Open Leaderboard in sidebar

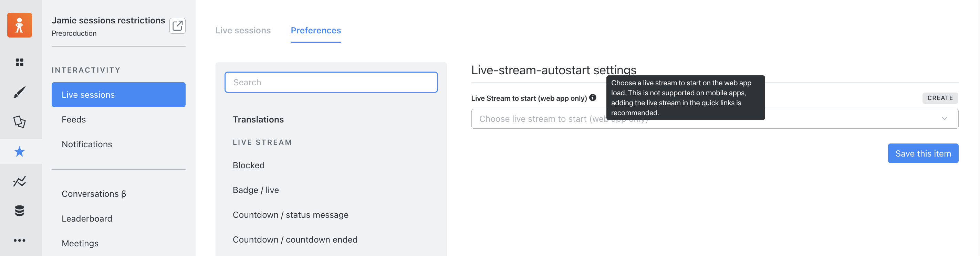[87, 219]
